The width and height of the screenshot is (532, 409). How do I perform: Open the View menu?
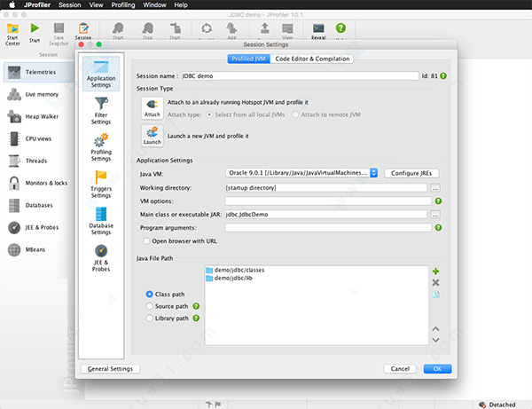(x=96, y=5)
